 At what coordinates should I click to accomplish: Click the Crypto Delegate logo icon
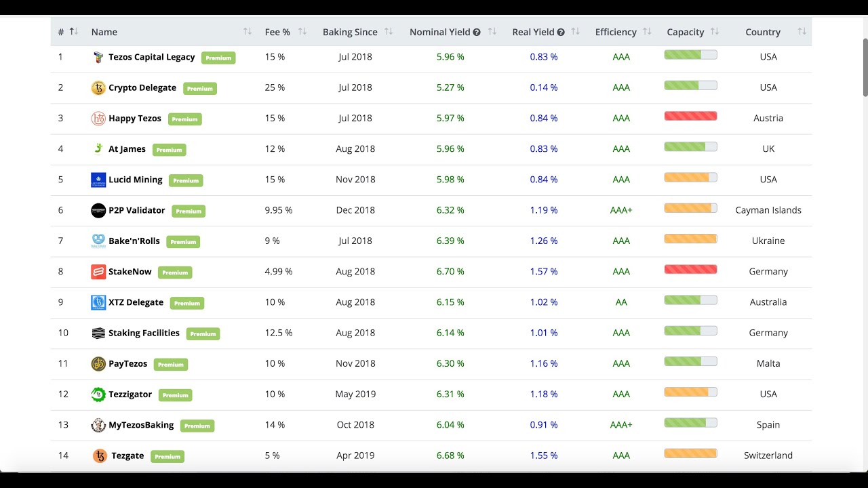[x=98, y=87]
